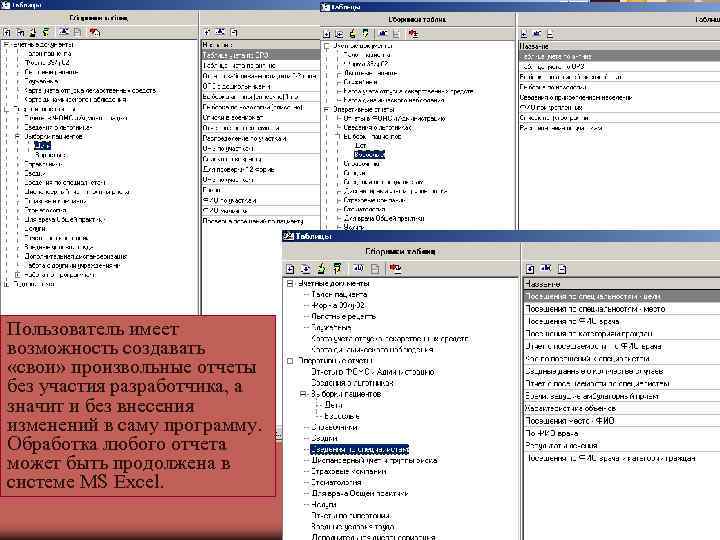Select 'Сводки' in the front window tree

[x=324, y=439]
